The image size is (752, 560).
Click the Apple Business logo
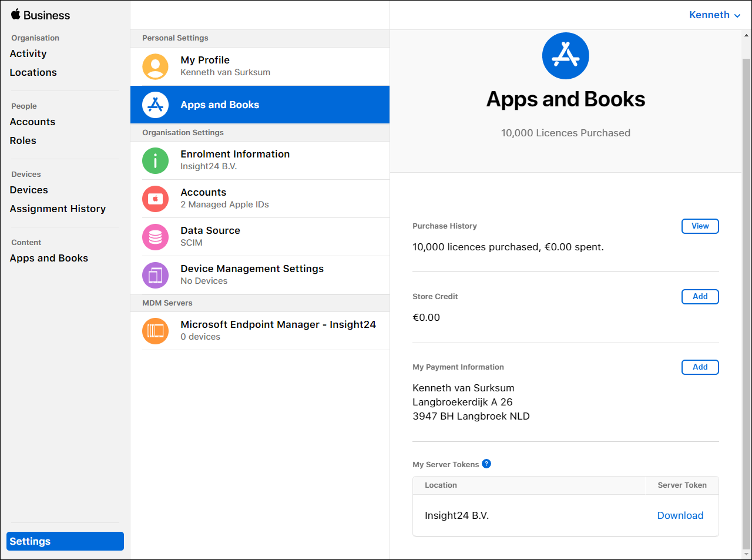(x=41, y=15)
